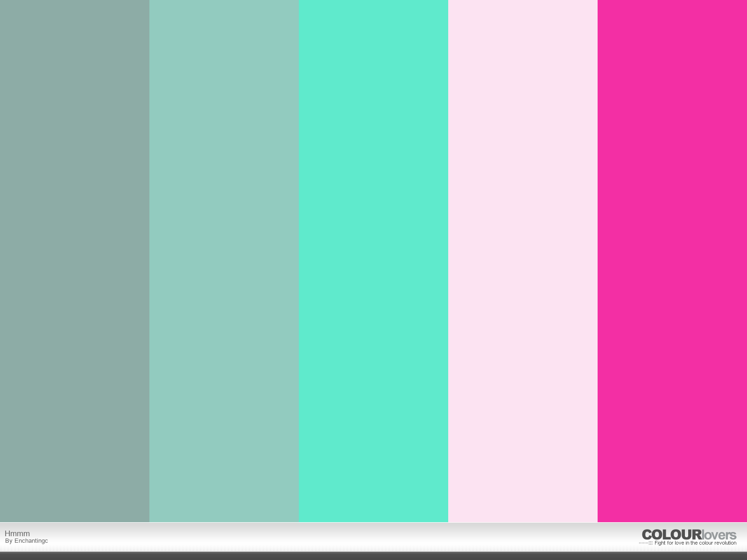Select the bright aquamarine color stripe
The height and width of the screenshot is (560, 747).
coord(373,261)
